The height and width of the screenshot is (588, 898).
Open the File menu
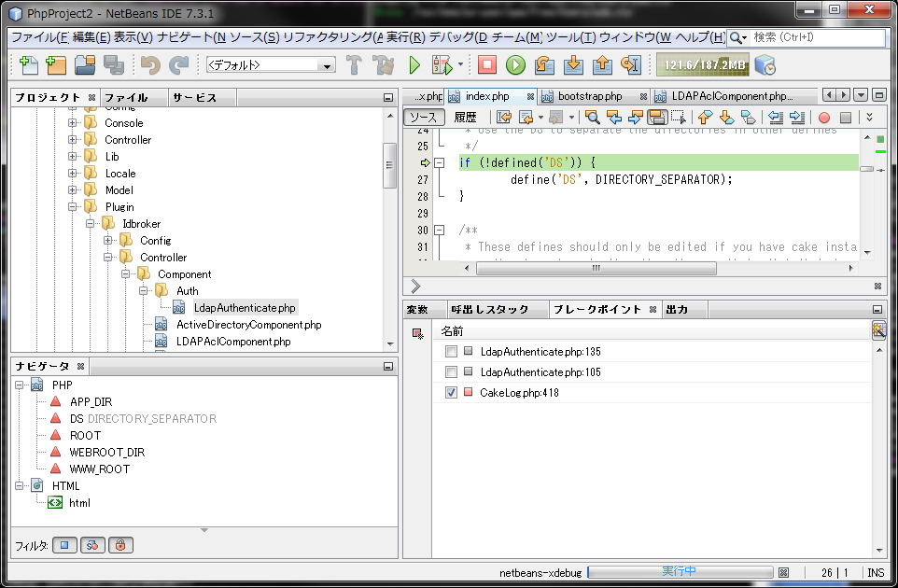click(39, 37)
